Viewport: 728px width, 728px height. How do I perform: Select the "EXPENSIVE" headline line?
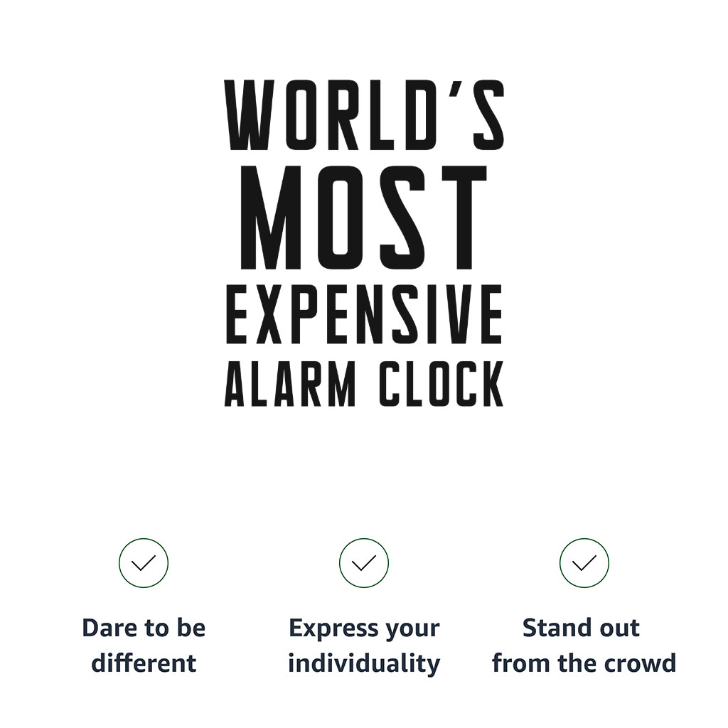364,314
